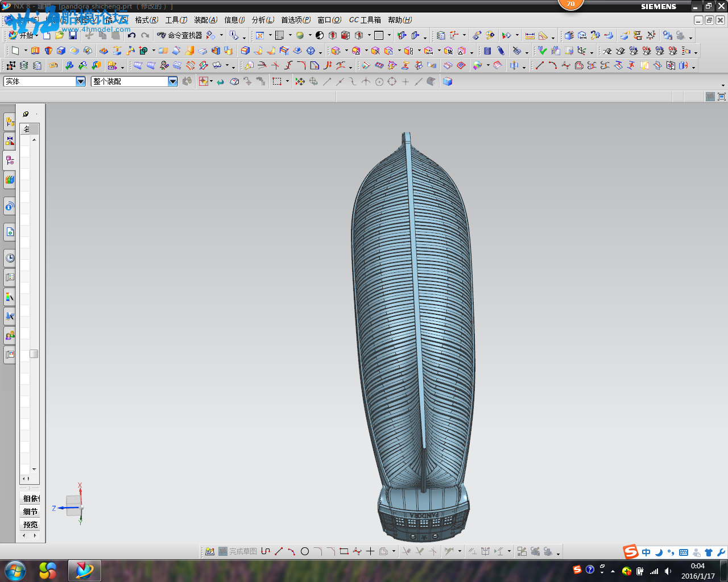Click the Block primitive icon

[x=61, y=51]
